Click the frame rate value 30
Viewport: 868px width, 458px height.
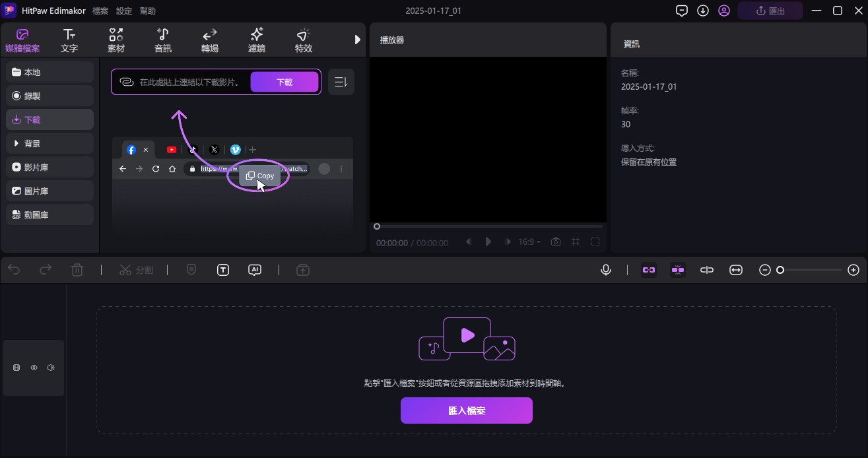point(626,124)
